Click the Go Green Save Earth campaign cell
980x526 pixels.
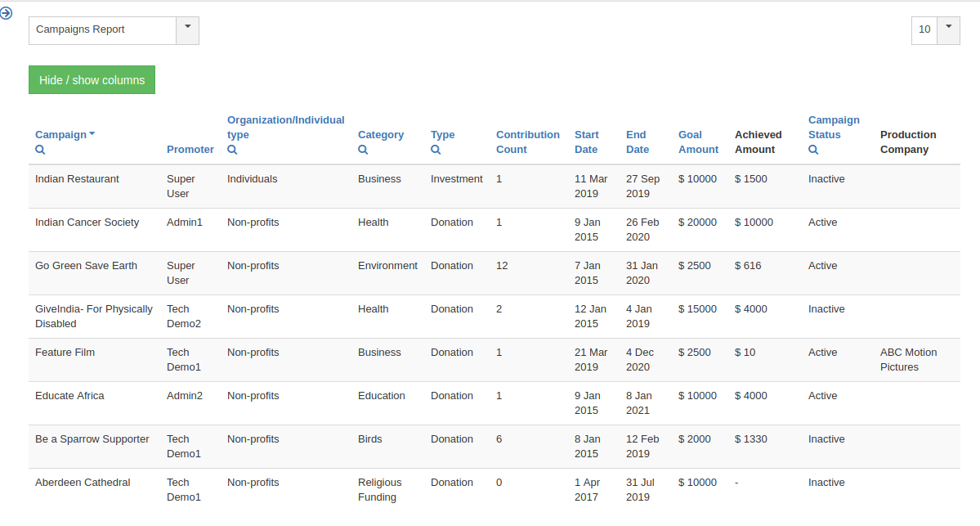coord(86,266)
